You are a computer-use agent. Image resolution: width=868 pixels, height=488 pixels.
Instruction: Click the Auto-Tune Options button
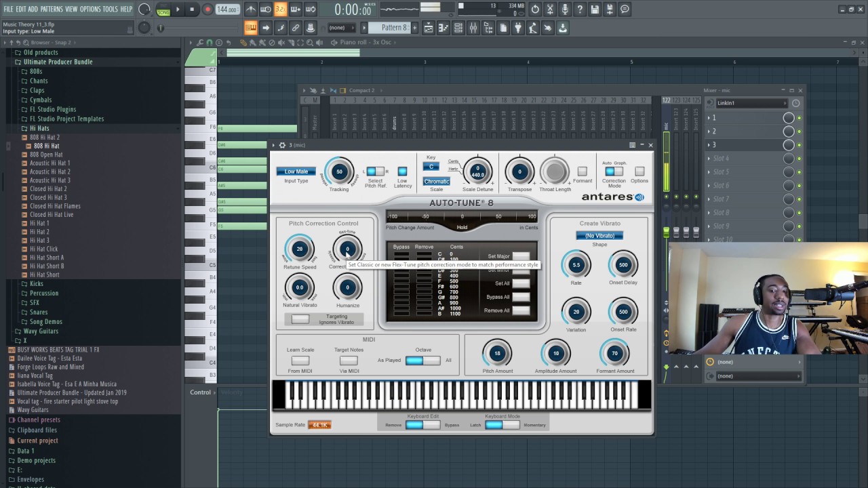[639, 171]
